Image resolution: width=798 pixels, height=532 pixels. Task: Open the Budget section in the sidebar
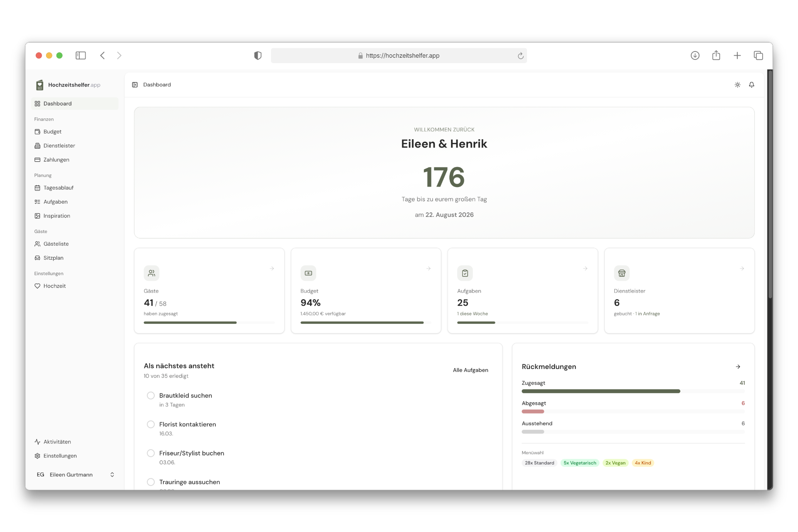pyautogui.click(x=52, y=131)
